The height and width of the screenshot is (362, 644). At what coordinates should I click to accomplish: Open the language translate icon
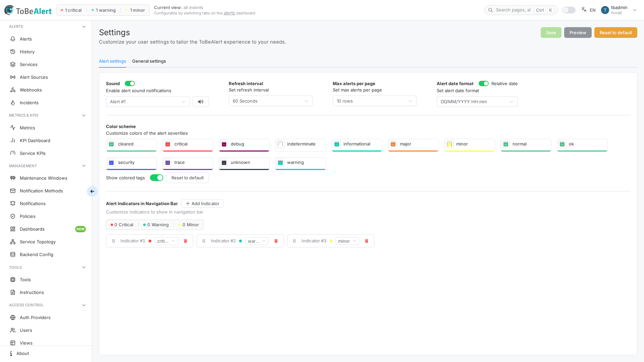coord(584,10)
